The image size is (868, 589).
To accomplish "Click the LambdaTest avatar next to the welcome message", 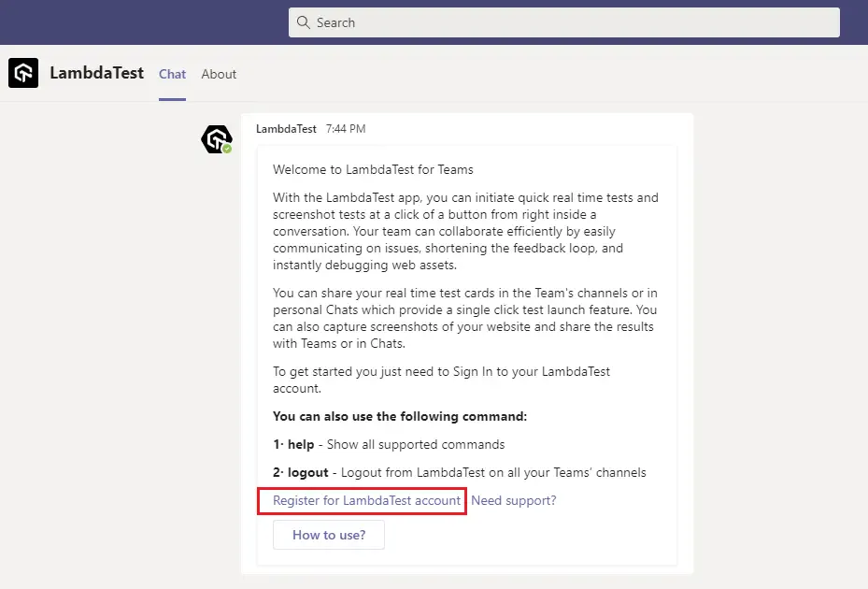I will [216, 138].
